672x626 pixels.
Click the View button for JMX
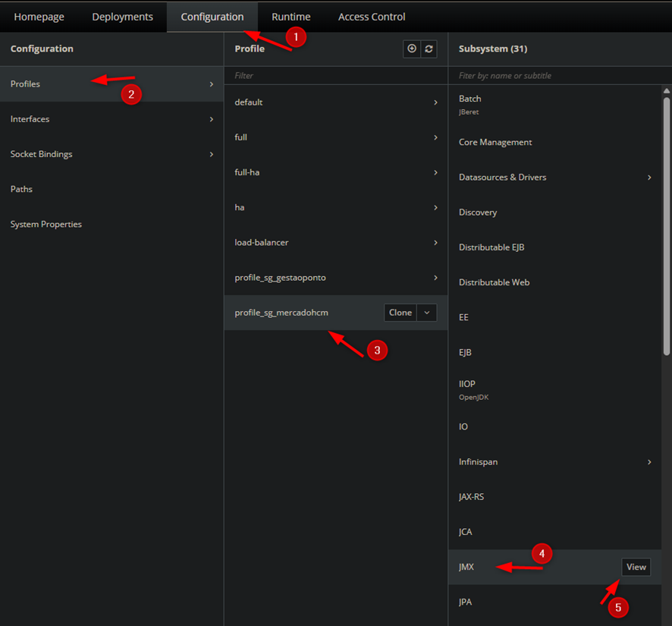pyautogui.click(x=636, y=567)
